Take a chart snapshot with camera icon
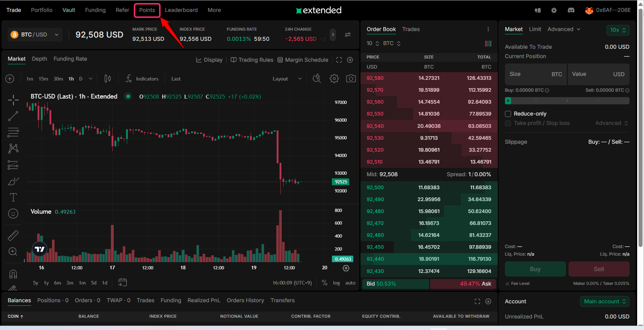 [351, 79]
